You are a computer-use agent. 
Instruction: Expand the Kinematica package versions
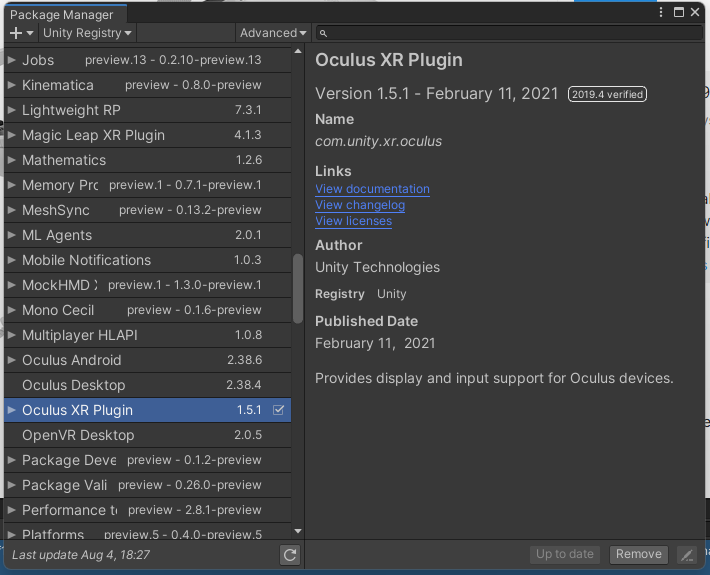pyautogui.click(x=12, y=85)
